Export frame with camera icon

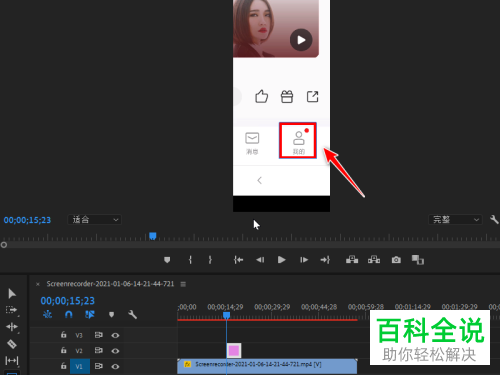click(x=396, y=260)
